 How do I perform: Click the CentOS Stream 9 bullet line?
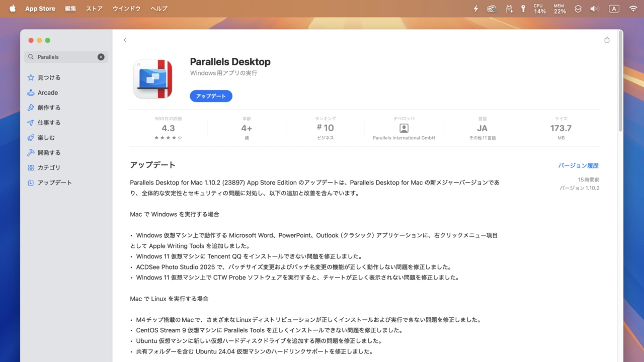click(x=266, y=330)
